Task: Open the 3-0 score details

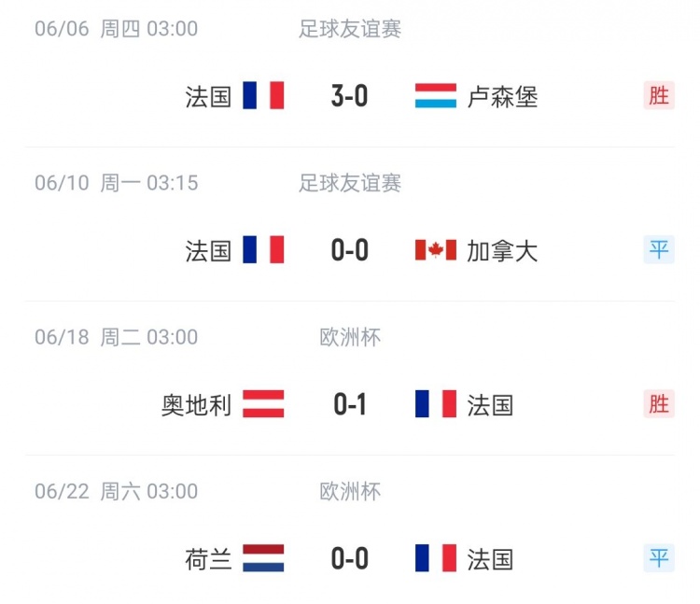Action: point(350,96)
